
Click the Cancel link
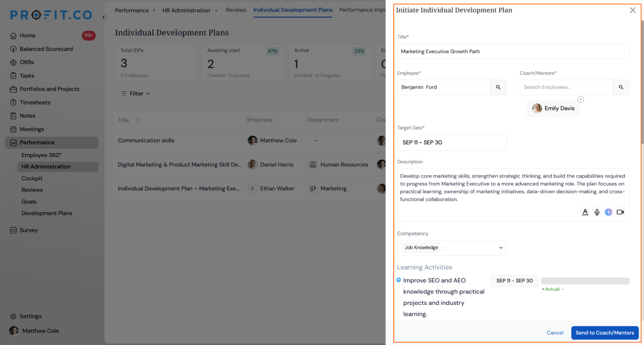coord(555,333)
